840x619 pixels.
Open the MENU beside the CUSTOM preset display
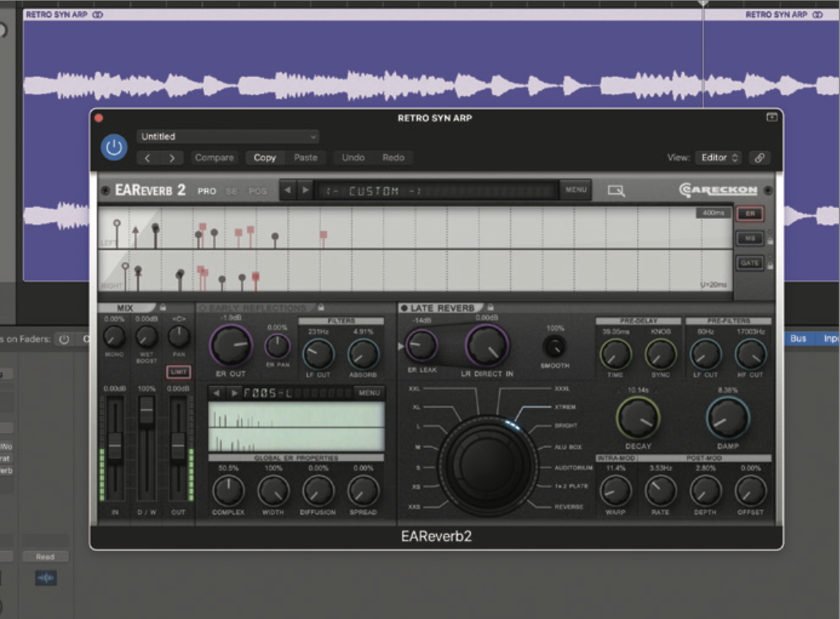pyautogui.click(x=575, y=189)
